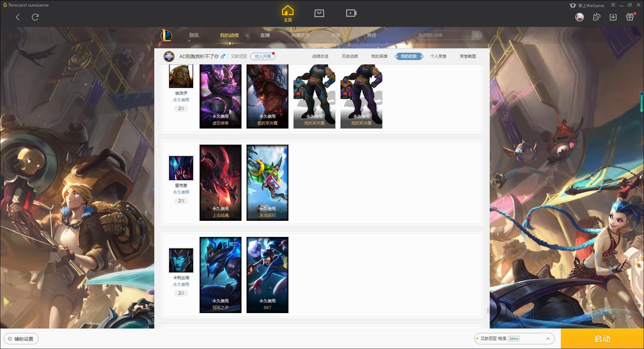Click the 艾欧尼亚 server label

[x=239, y=56]
